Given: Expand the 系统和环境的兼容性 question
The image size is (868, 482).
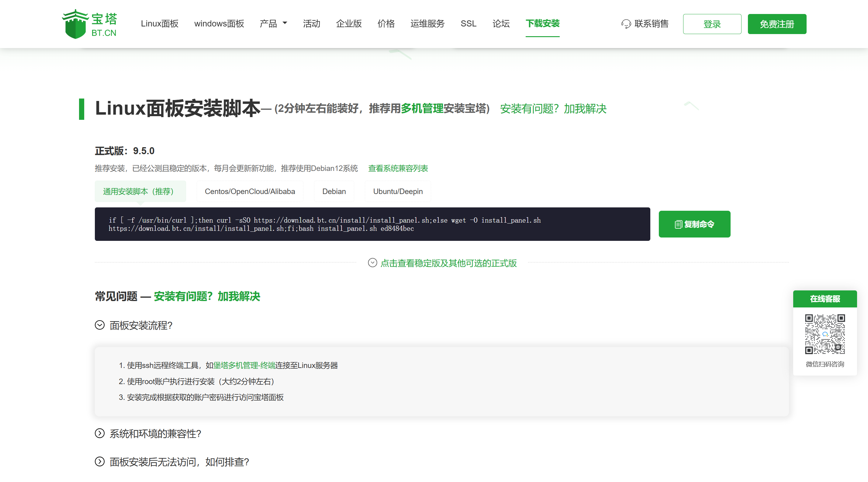Looking at the screenshot, I should pyautogui.click(x=155, y=433).
